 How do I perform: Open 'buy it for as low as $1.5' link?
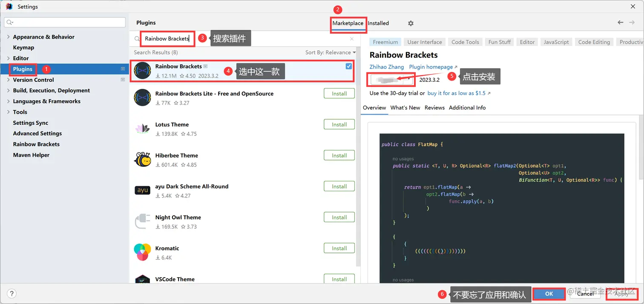pyautogui.click(x=459, y=93)
